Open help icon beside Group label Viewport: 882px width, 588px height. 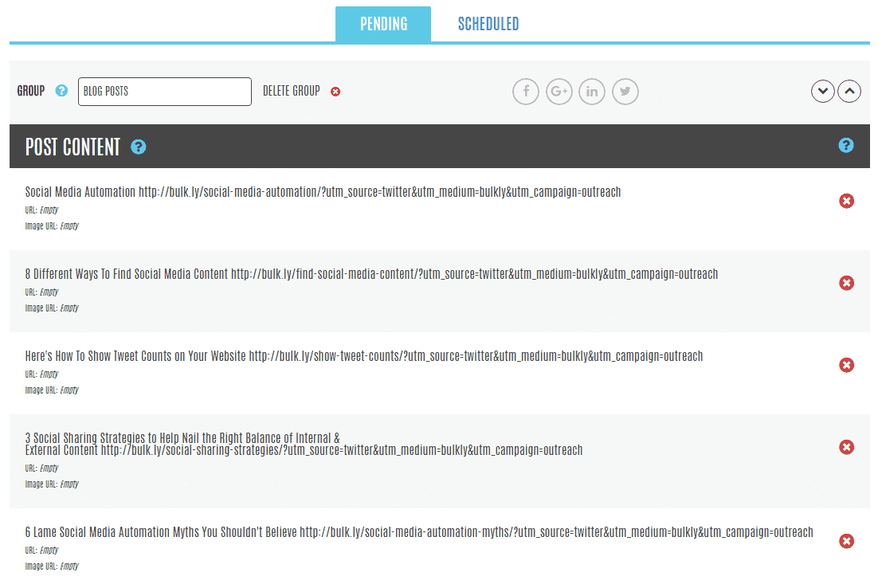pos(61,91)
